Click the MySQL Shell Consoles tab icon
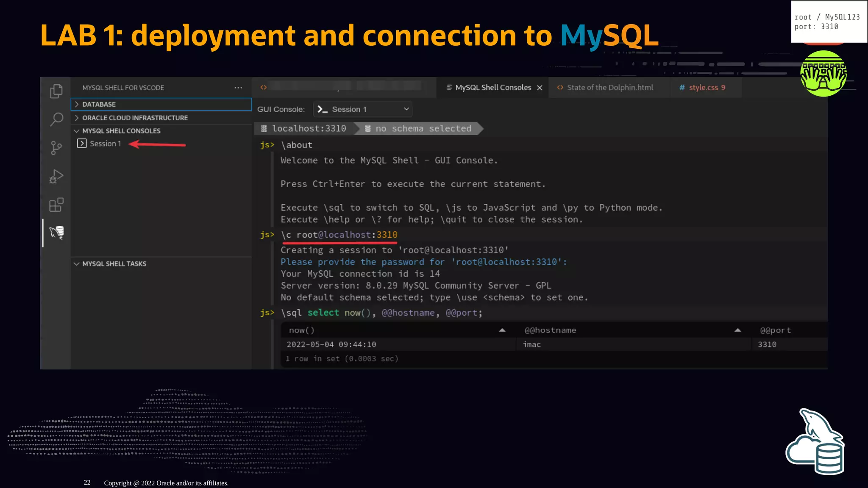The image size is (868, 488). click(x=449, y=87)
